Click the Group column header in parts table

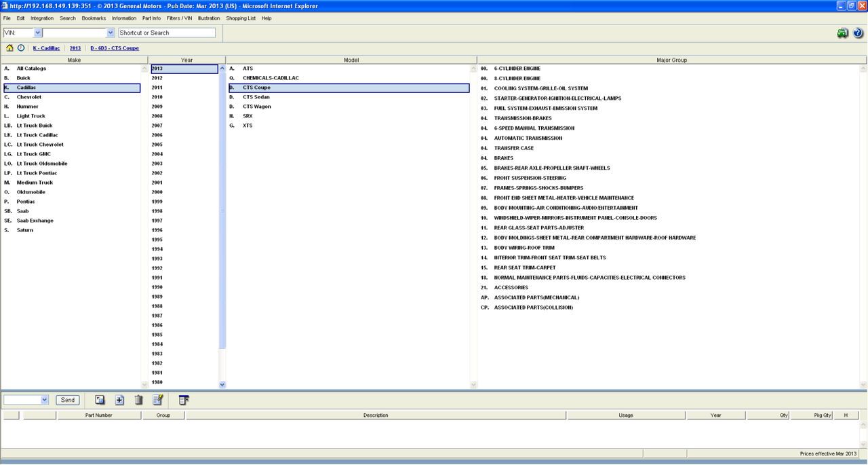click(163, 415)
